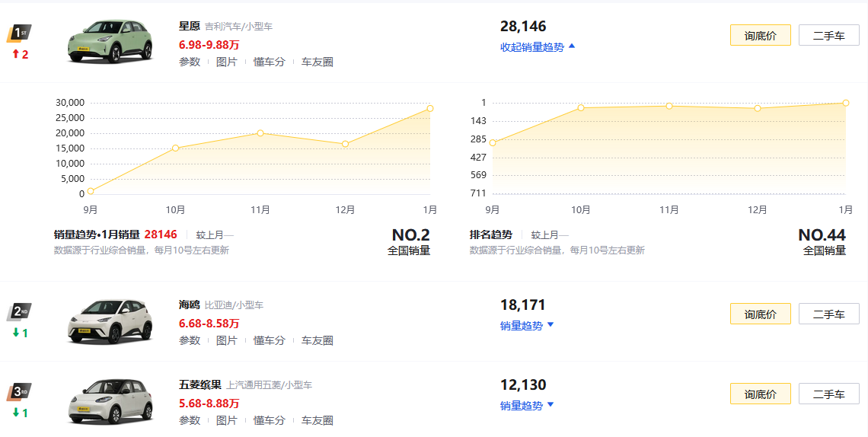Click the red up-2 rank change indicator
Image resolution: width=868 pixels, height=437 pixels.
(x=20, y=54)
